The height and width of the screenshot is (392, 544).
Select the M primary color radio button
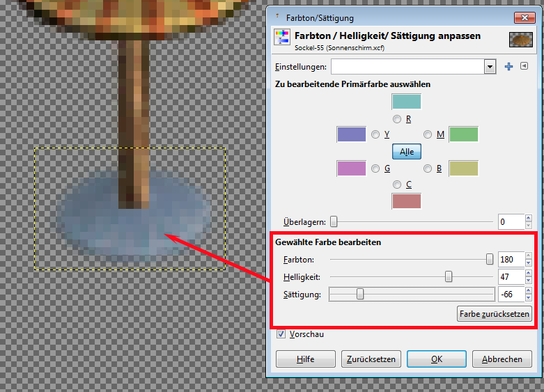(x=428, y=134)
